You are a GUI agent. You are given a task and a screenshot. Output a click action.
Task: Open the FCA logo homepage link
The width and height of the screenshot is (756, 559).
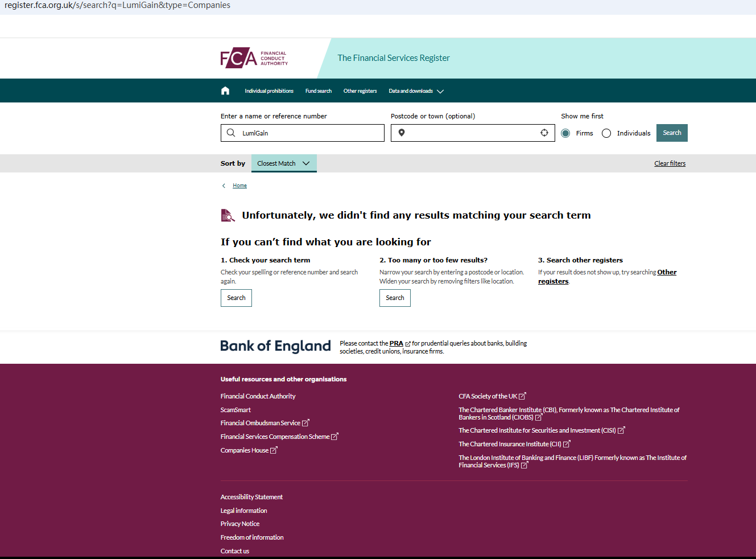tap(254, 58)
